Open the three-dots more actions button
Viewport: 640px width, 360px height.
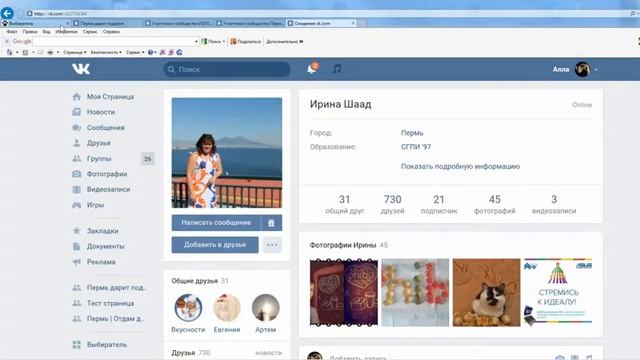(x=272, y=245)
